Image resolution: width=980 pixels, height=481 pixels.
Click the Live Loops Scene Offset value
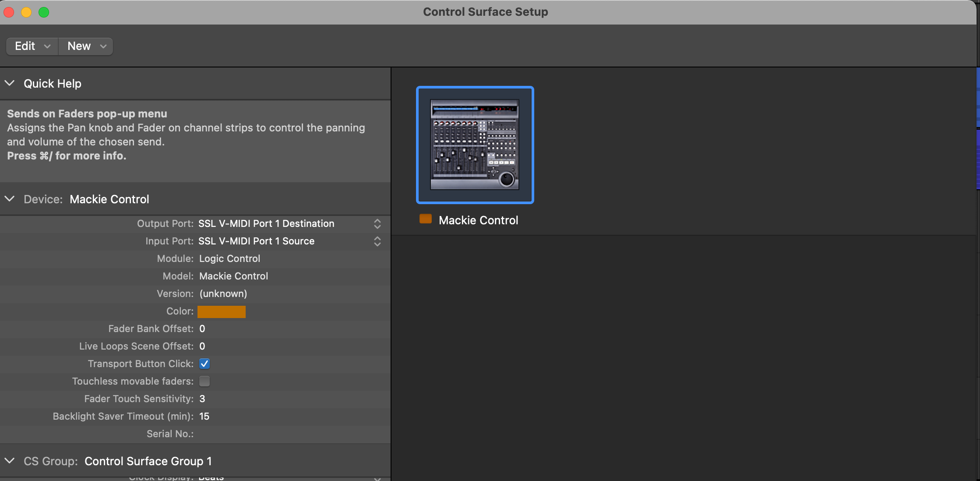click(202, 347)
